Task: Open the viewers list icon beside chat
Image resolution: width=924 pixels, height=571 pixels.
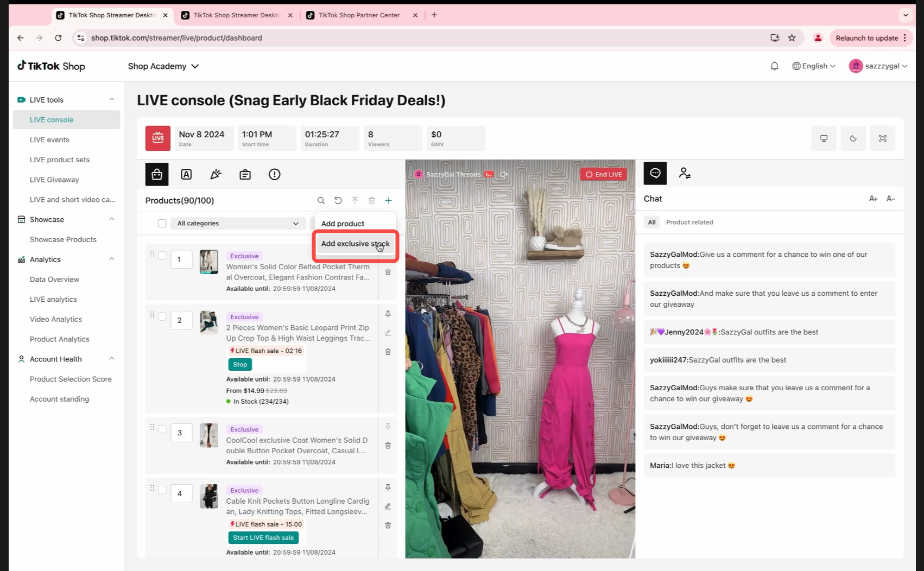Action: (x=684, y=174)
